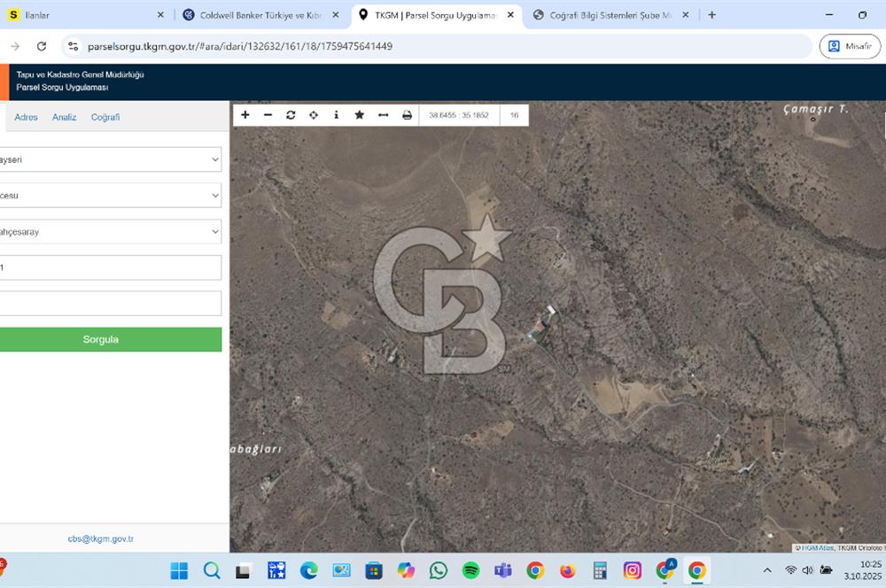The width and height of the screenshot is (886, 588).
Task: Click the star favorites icon
Action: coord(360,115)
